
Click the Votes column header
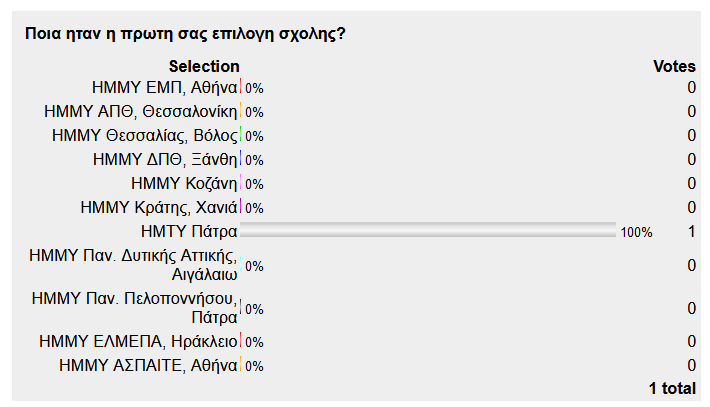pos(674,67)
